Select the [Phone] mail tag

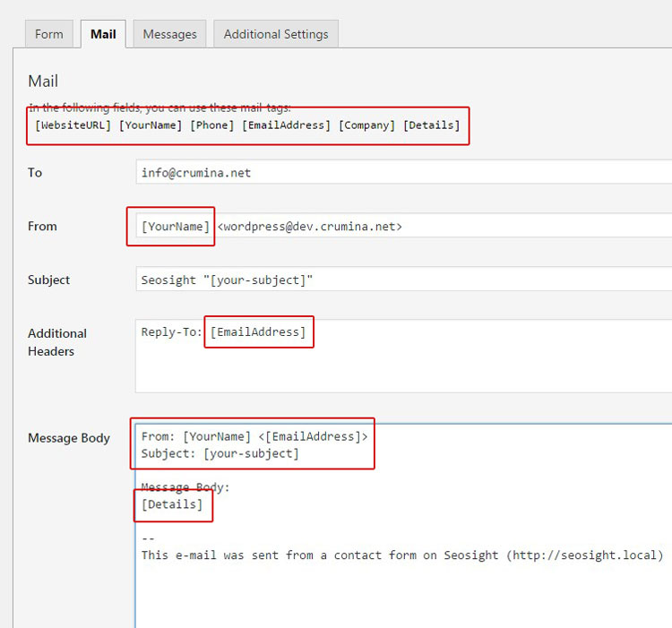(x=211, y=125)
